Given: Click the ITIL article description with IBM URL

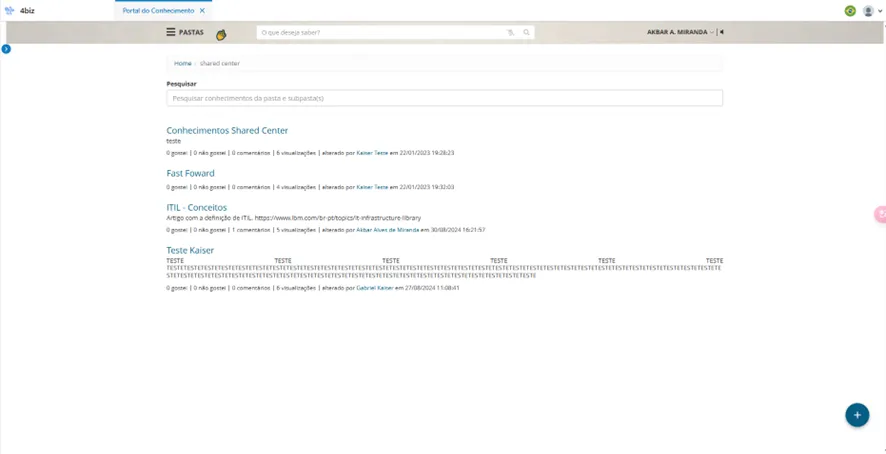Looking at the screenshot, I should click(x=294, y=218).
